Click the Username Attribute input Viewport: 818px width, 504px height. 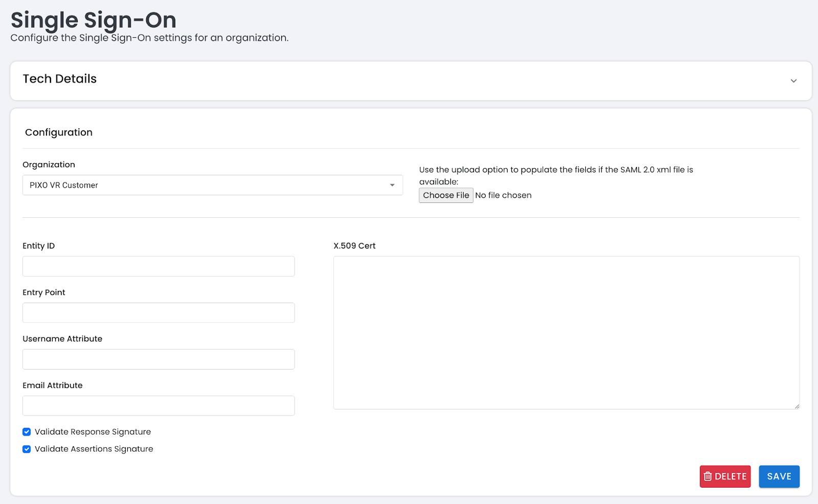click(158, 359)
